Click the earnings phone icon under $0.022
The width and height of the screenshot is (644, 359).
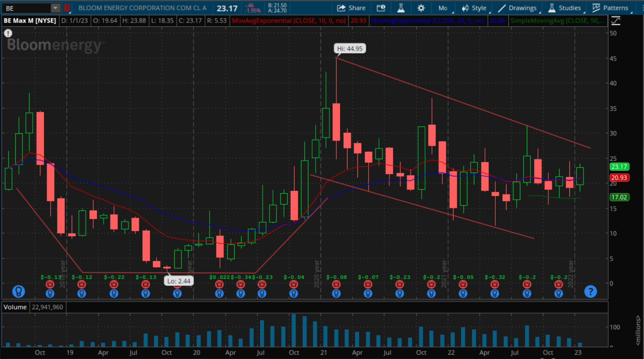click(x=219, y=284)
